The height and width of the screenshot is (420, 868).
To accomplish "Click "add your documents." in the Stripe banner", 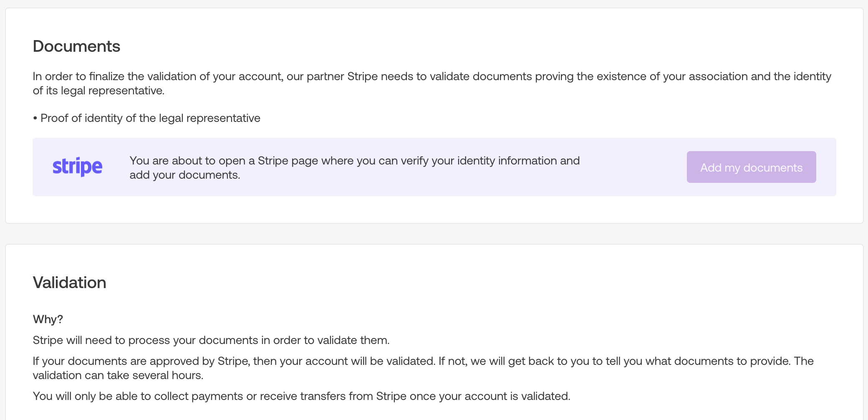I will 184,175.
